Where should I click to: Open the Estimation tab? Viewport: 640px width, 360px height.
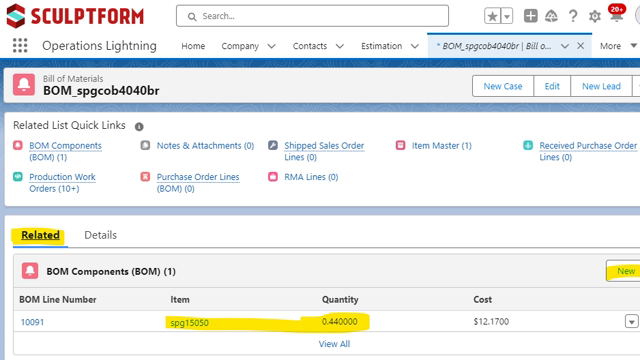(x=381, y=46)
